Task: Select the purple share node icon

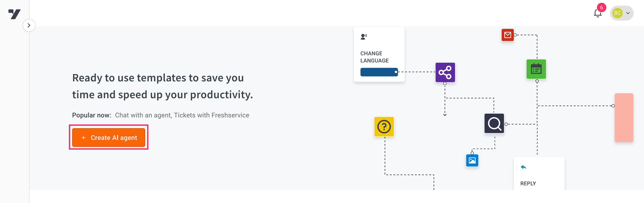Action: point(445,72)
